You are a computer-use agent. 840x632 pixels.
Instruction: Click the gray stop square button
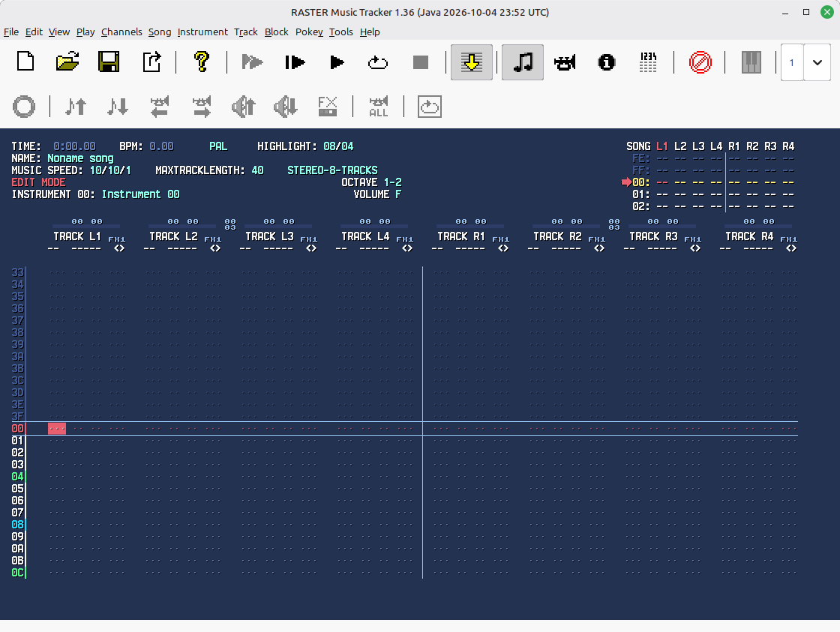click(x=421, y=62)
